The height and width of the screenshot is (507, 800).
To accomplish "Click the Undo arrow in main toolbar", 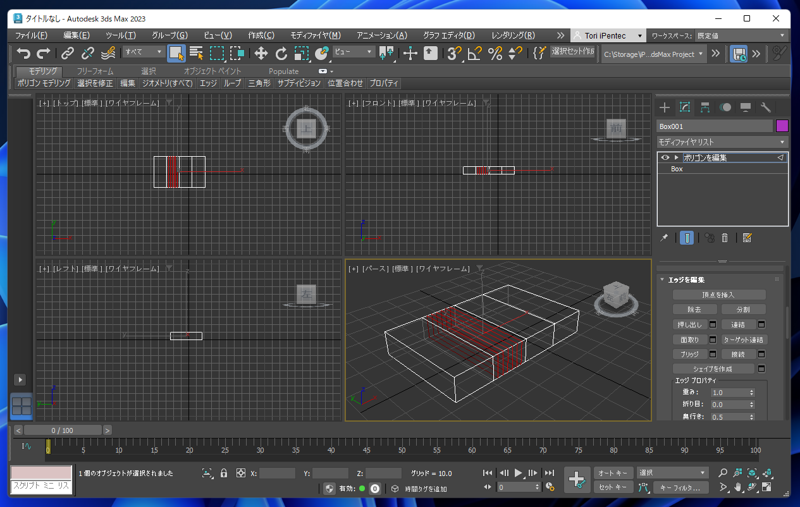I will [x=23, y=53].
